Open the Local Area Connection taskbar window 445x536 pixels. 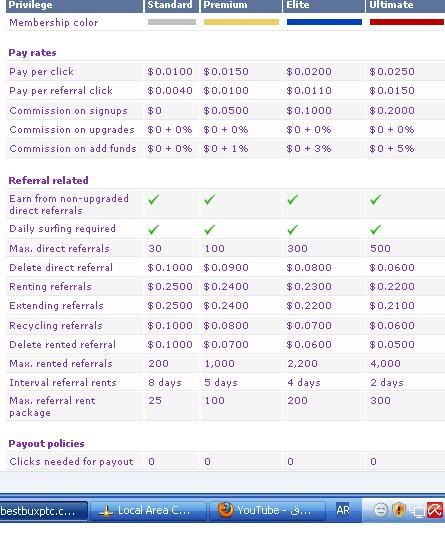point(148,511)
